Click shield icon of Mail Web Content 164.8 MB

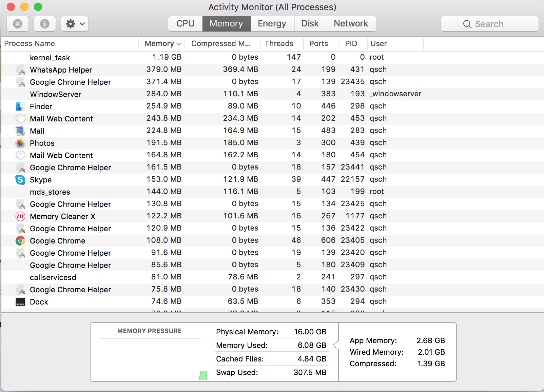tap(20, 155)
